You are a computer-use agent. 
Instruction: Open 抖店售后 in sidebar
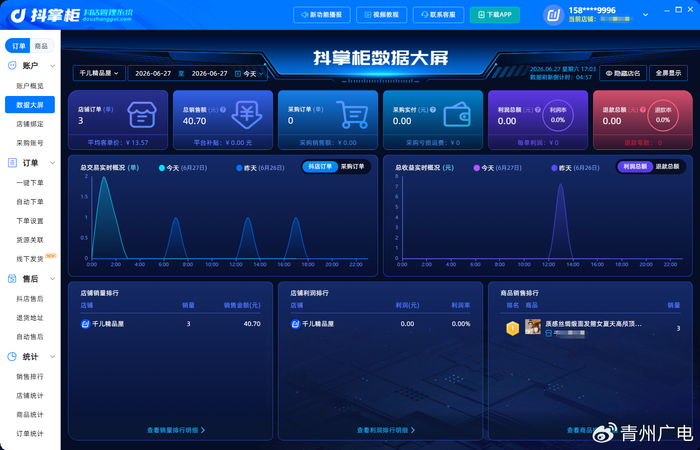point(30,299)
